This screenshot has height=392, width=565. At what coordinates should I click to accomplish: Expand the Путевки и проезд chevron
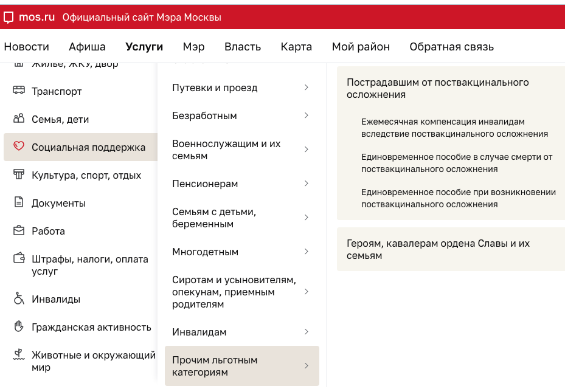pos(307,88)
